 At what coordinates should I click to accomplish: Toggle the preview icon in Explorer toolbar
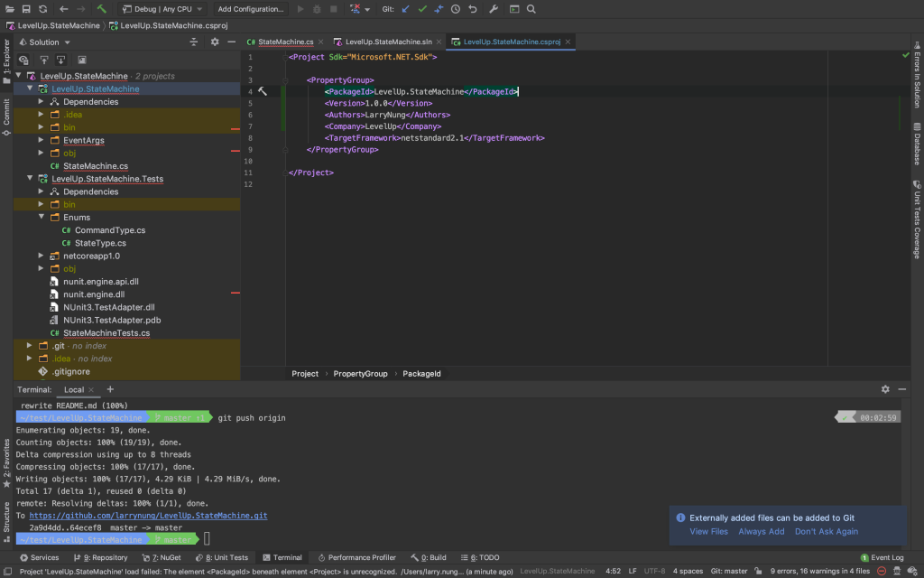pos(82,61)
